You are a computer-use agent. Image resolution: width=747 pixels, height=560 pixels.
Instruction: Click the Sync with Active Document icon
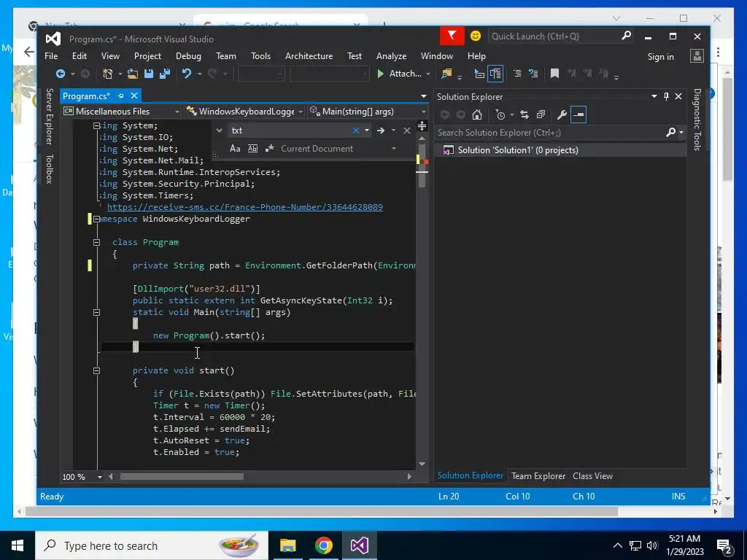pyautogui.click(x=525, y=114)
